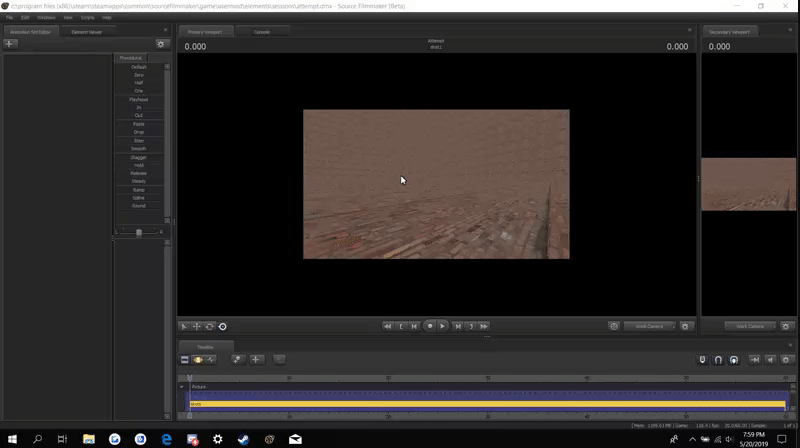Open timeline settings gear

[786, 360]
